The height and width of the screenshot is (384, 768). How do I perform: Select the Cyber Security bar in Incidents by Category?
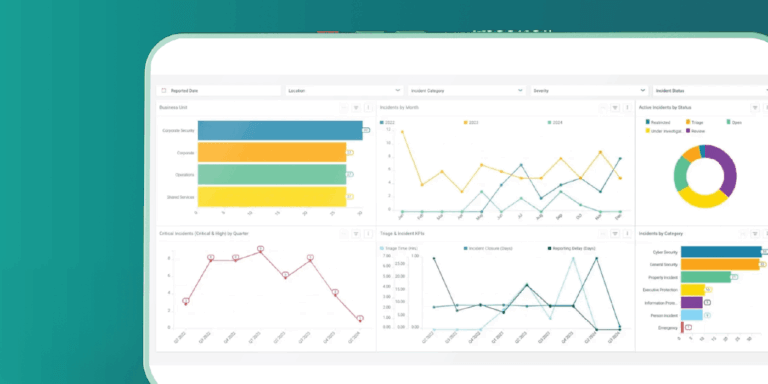pyautogui.click(x=721, y=252)
